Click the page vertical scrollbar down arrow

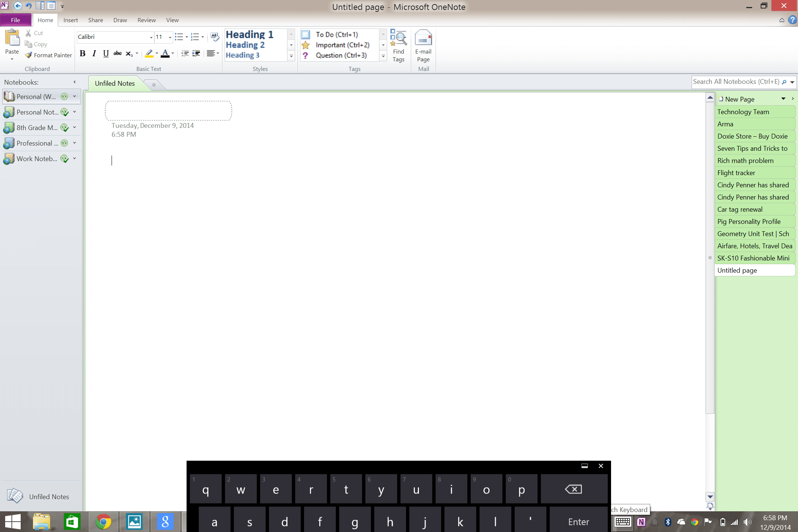click(x=710, y=497)
